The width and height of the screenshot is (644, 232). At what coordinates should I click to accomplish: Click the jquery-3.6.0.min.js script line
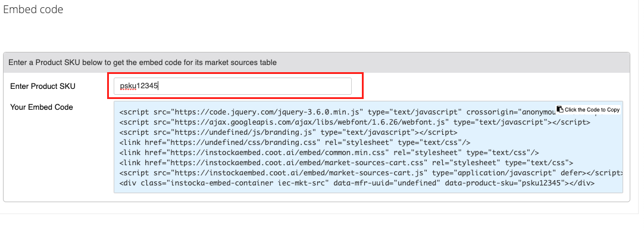tap(337, 112)
